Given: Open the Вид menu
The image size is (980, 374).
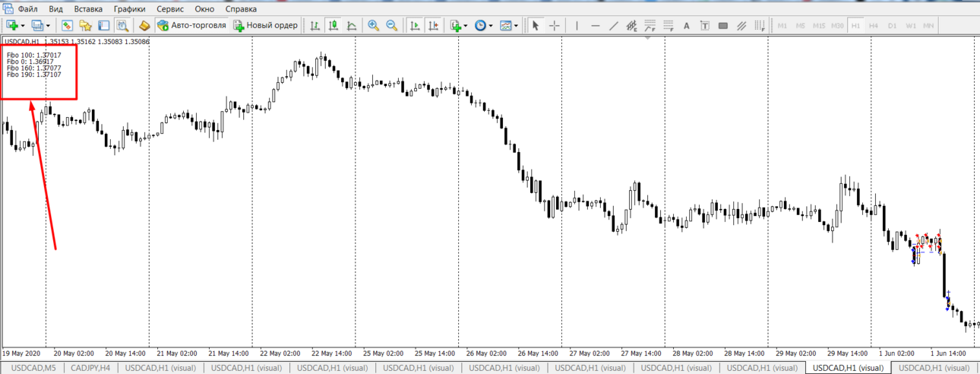Looking at the screenshot, I should pos(55,8).
